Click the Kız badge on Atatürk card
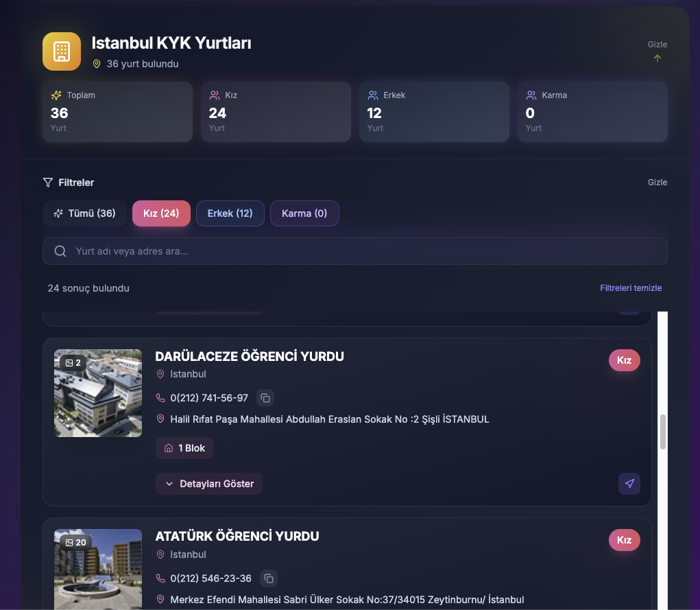The width and height of the screenshot is (700, 610). pyautogui.click(x=624, y=540)
